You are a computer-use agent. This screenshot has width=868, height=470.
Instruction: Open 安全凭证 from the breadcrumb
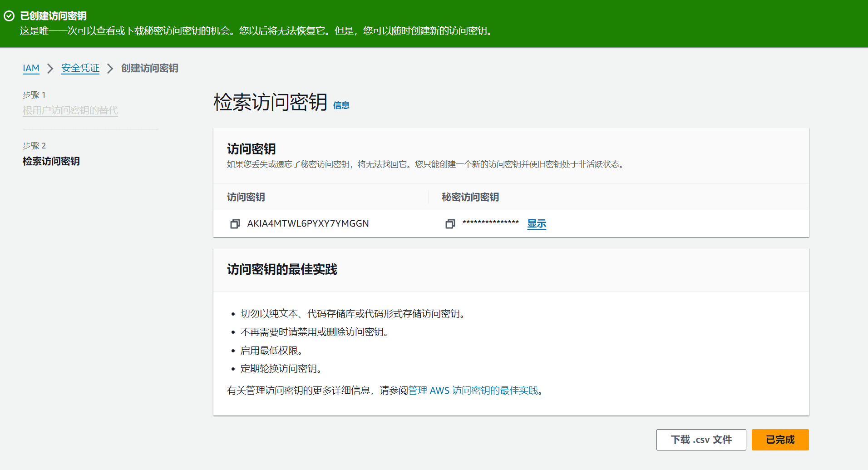[x=80, y=68]
